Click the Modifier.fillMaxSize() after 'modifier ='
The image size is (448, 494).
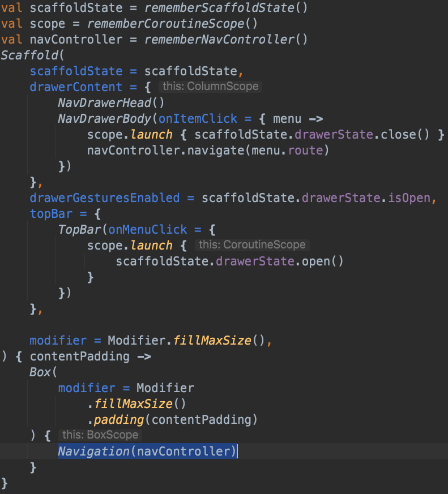[186, 340]
